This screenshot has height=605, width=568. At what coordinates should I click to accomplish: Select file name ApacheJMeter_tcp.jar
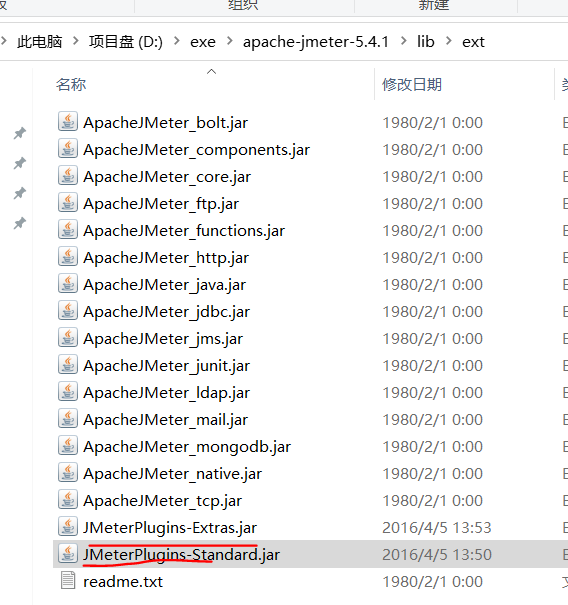click(x=162, y=501)
